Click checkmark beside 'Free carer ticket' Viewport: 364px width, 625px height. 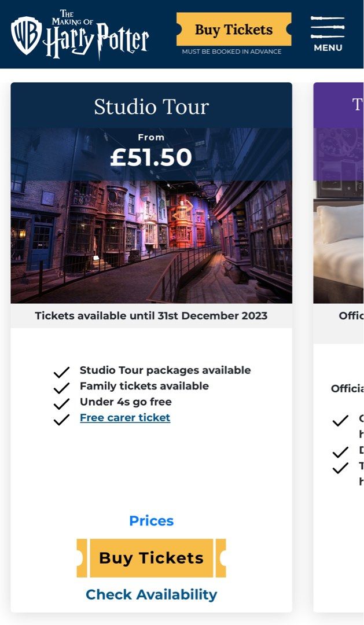(x=62, y=418)
